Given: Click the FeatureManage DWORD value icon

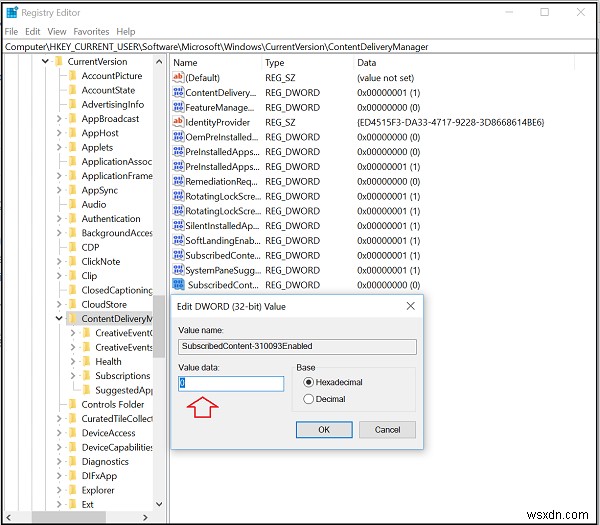Looking at the screenshot, I should coord(178,107).
